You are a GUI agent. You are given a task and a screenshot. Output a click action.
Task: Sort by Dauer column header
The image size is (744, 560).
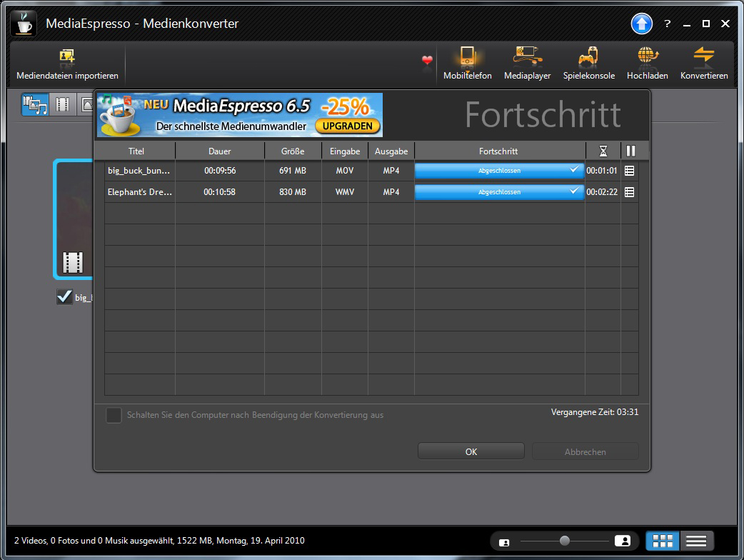(220, 151)
